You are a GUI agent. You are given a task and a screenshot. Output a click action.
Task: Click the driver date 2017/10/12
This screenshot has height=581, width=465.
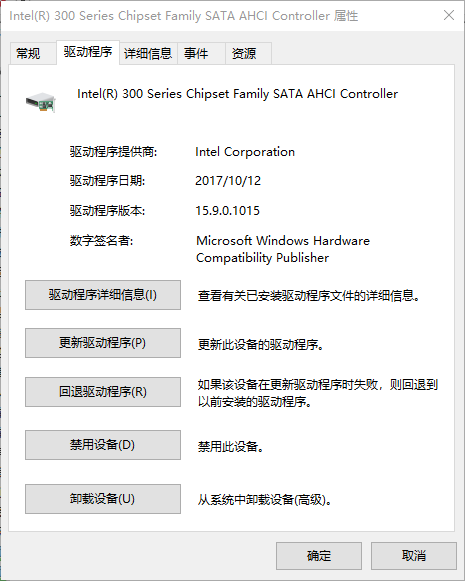pyautogui.click(x=228, y=181)
